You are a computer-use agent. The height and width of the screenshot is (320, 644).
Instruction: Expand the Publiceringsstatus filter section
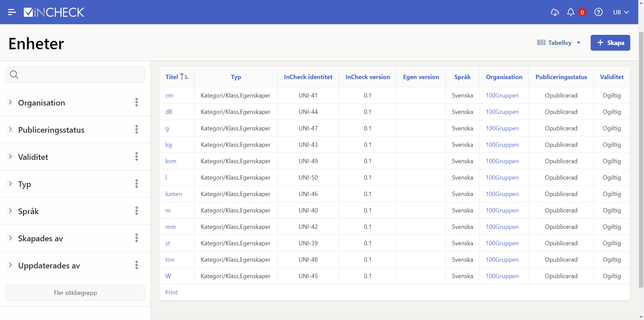pos(10,129)
